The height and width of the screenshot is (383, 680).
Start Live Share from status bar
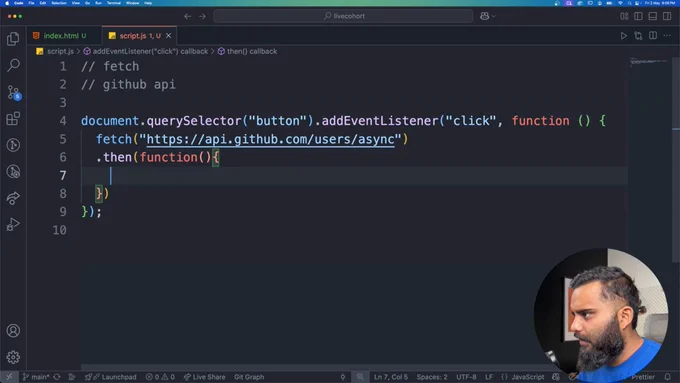pyautogui.click(x=204, y=377)
